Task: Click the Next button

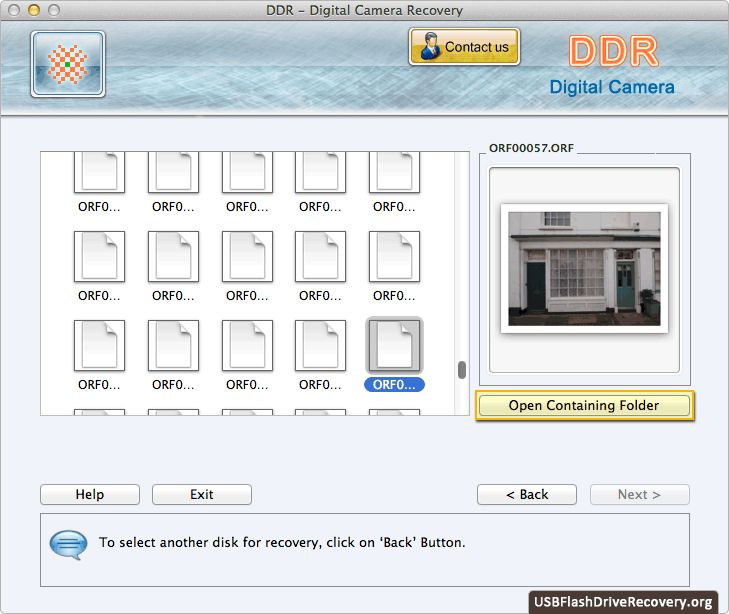Action: click(639, 495)
